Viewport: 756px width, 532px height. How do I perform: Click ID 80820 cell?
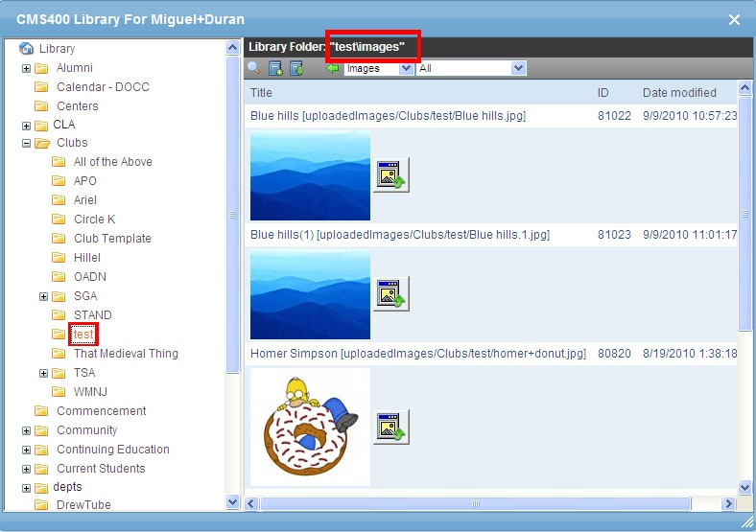[614, 353]
